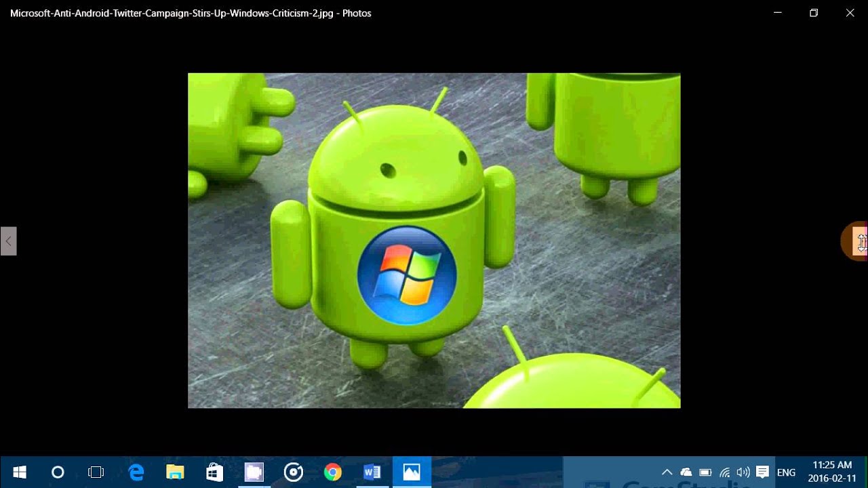Switch to Microsoft Word on taskbar
Image resolution: width=868 pixels, height=488 pixels.
(x=372, y=472)
